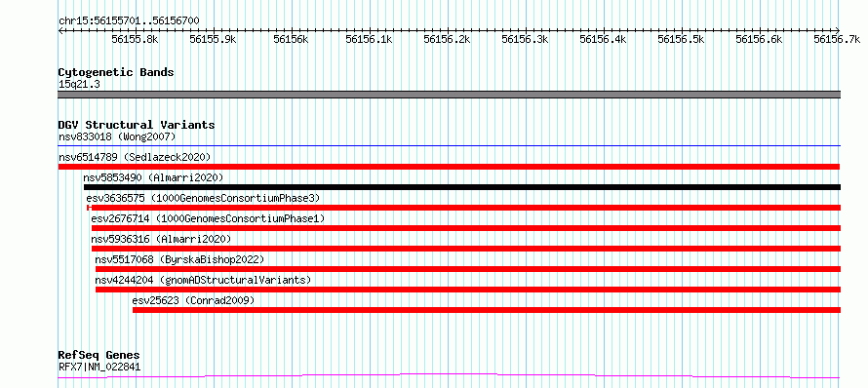
Task: Click the nsv6514789 (Sedlazeck2020) variant label
Action: coord(135,157)
